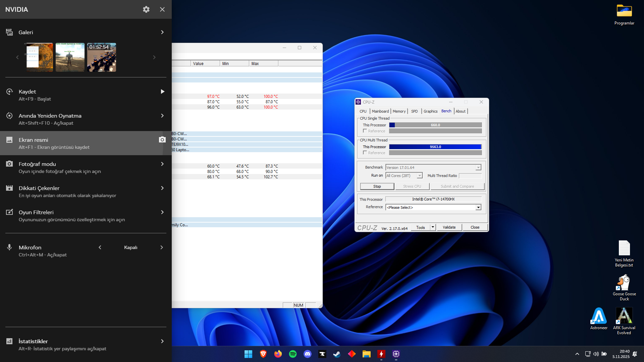Switch to About tab in CPU-Z

point(461,111)
